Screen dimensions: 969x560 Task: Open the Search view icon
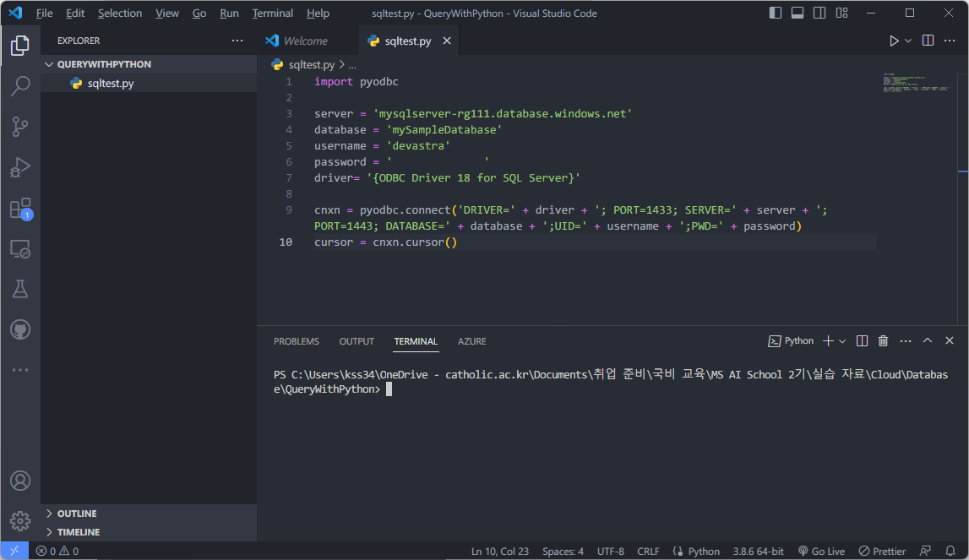tap(20, 86)
